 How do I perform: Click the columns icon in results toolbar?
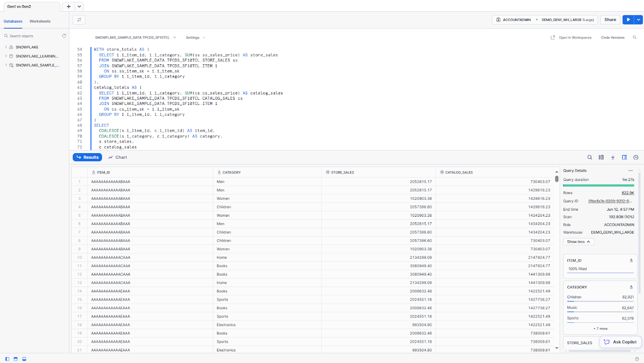[601, 158]
